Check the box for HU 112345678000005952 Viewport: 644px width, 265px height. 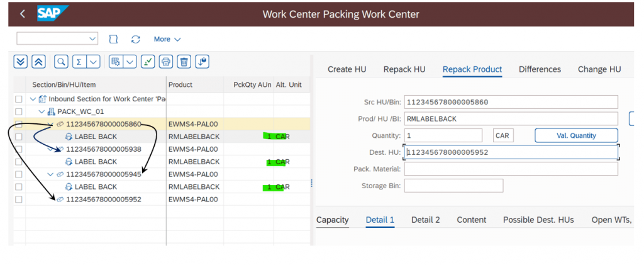click(18, 200)
